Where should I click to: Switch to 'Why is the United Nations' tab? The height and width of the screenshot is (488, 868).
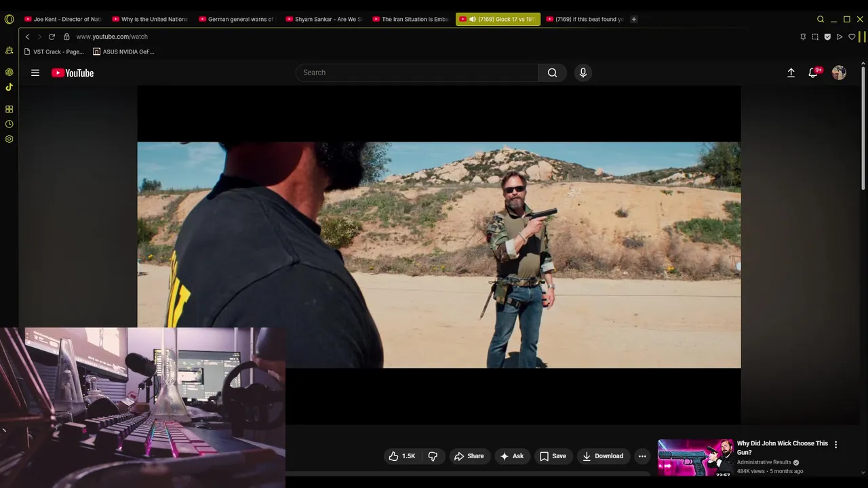(149, 19)
